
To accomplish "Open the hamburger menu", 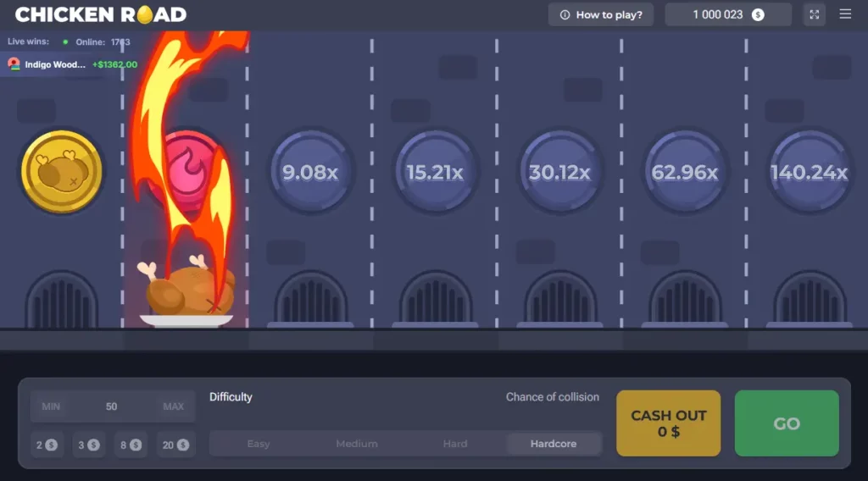I will coord(845,14).
